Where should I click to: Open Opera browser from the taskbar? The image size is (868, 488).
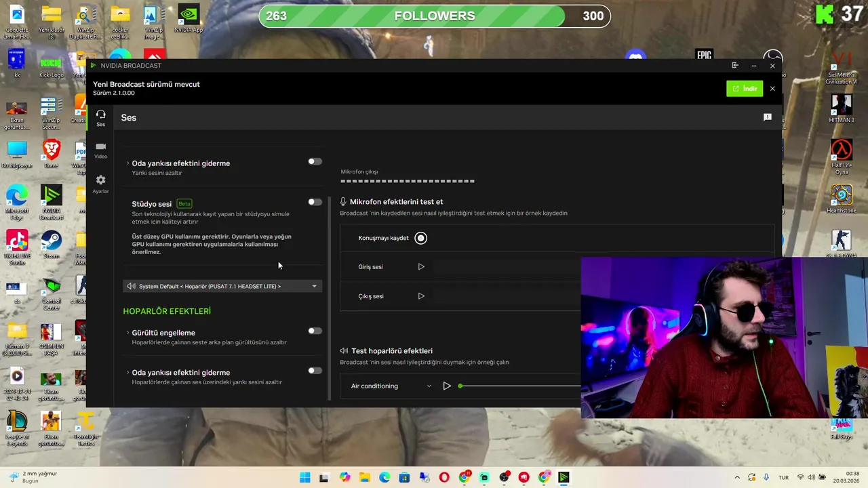(x=444, y=478)
